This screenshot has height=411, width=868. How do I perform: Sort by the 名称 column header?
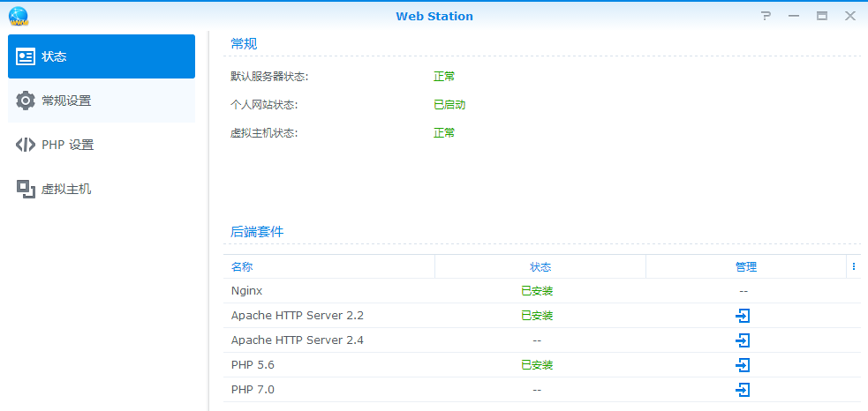(242, 266)
